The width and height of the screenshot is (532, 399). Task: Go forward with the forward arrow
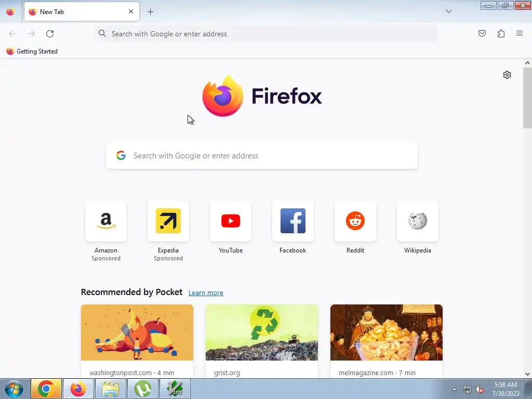[31, 34]
